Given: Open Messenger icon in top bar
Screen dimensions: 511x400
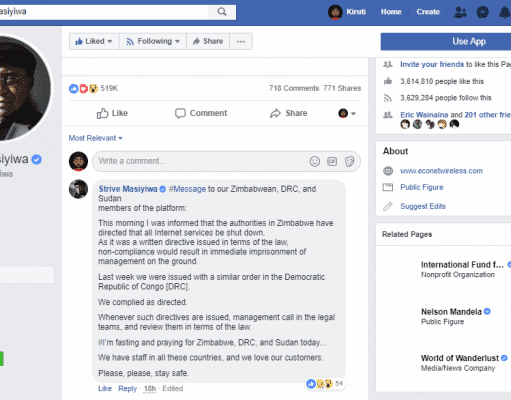Looking at the screenshot, I should (x=482, y=12).
